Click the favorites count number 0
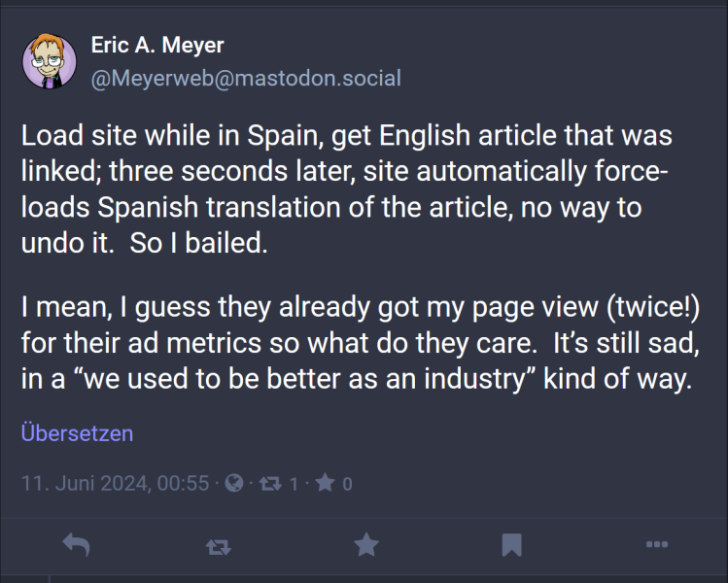 coord(347,483)
